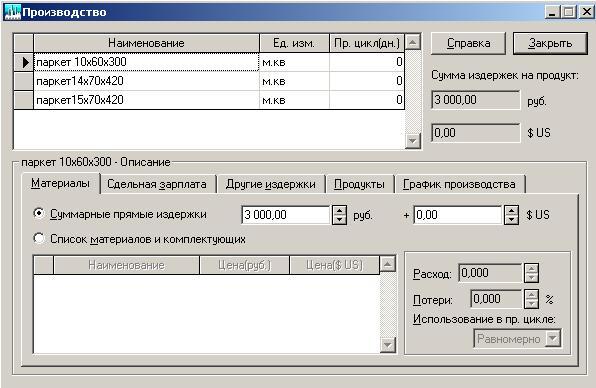Screen dimensions: 596x388
Task: Click the Цена($ US) materials column header
Action: coord(334,265)
